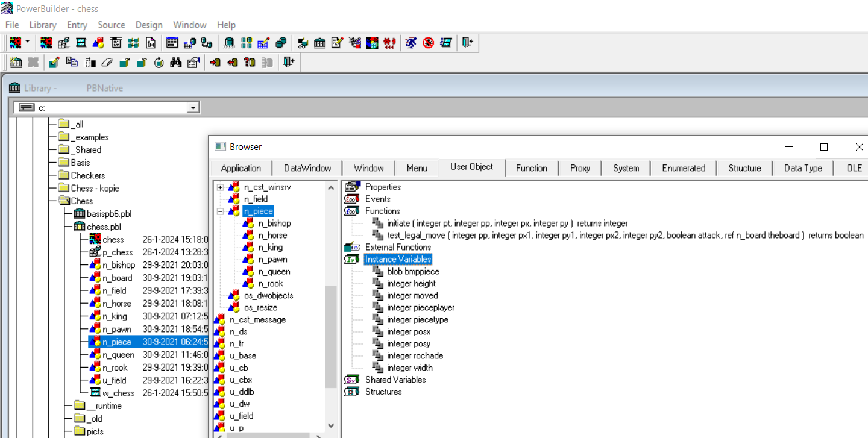Click the Check Out icon with red left arrow
This screenshot has width=868, height=438.
(233, 62)
